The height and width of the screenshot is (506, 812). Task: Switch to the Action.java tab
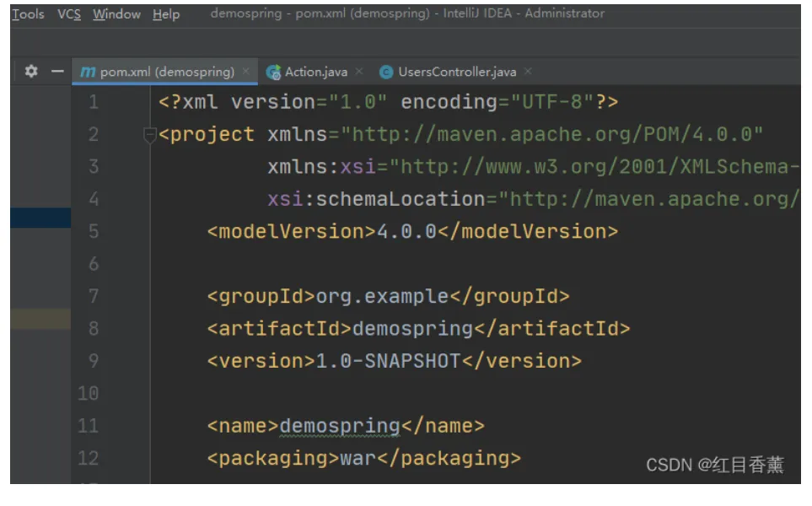(x=316, y=72)
